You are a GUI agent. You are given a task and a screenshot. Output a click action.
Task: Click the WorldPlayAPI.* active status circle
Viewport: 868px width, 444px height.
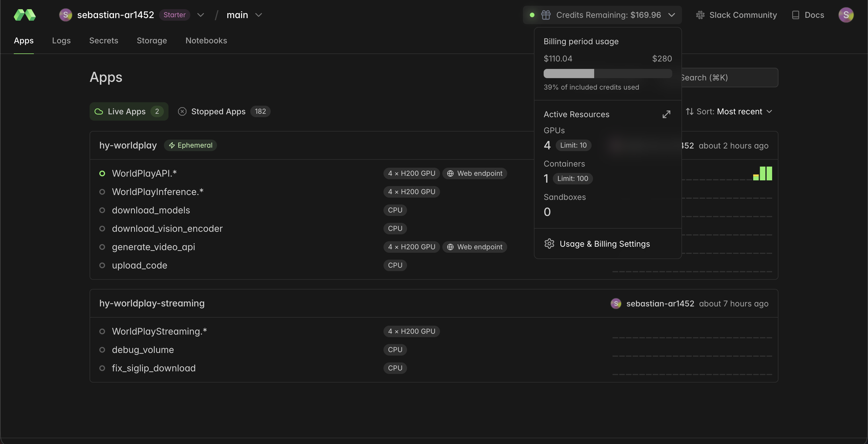point(102,173)
